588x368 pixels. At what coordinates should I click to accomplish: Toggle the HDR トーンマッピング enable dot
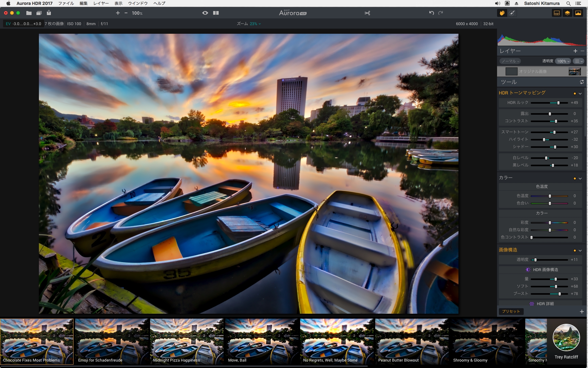[575, 94]
